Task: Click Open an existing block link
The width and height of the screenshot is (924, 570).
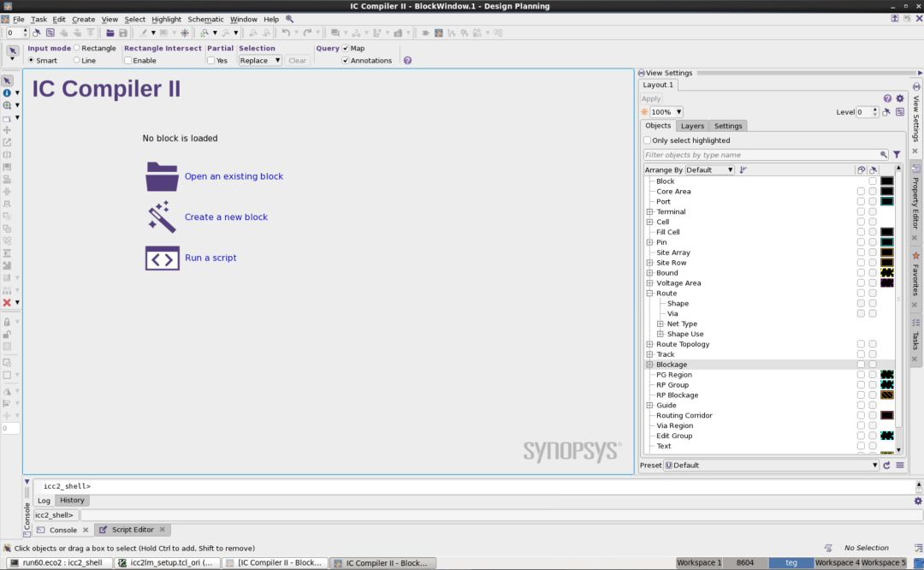Action: click(234, 176)
